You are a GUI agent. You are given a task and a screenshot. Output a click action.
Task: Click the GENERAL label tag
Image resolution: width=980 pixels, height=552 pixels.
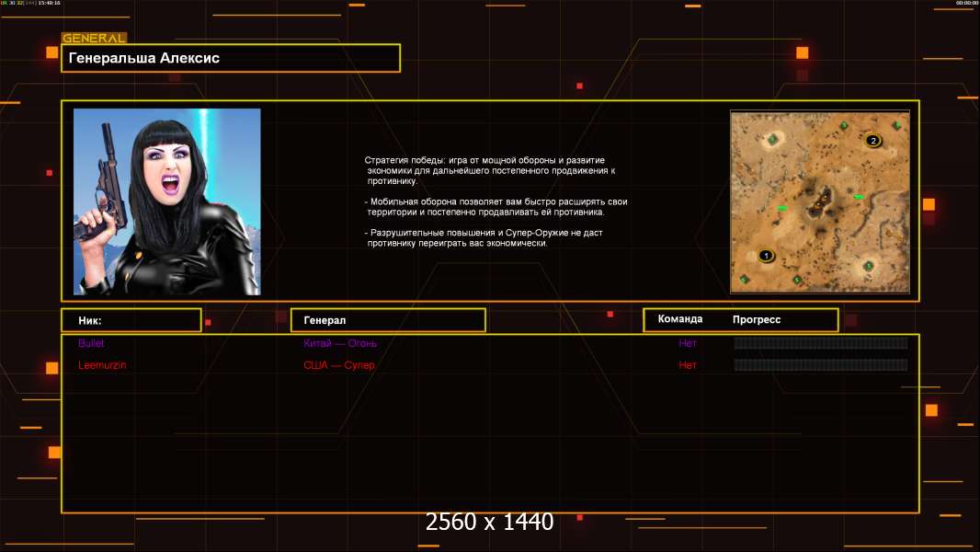94,38
